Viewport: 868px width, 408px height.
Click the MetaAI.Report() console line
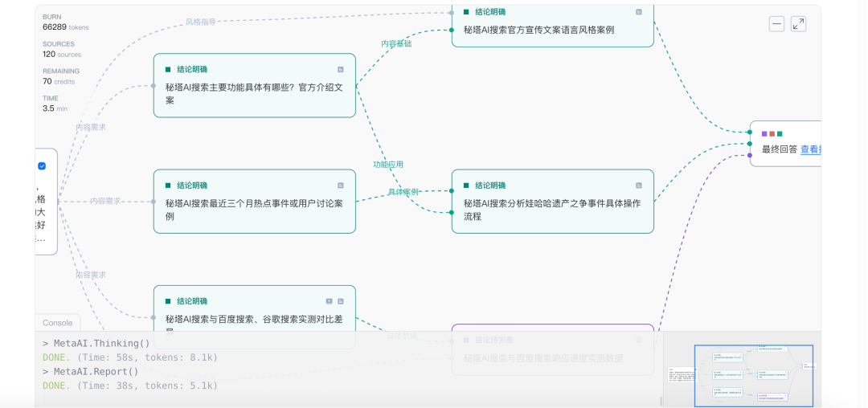click(x=91, y=372)
